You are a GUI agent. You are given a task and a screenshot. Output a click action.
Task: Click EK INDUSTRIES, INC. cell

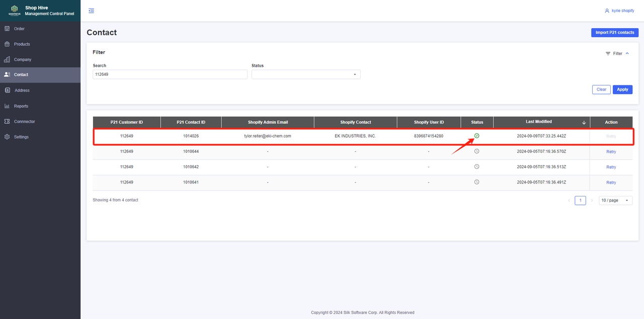(x=355, y=136)
